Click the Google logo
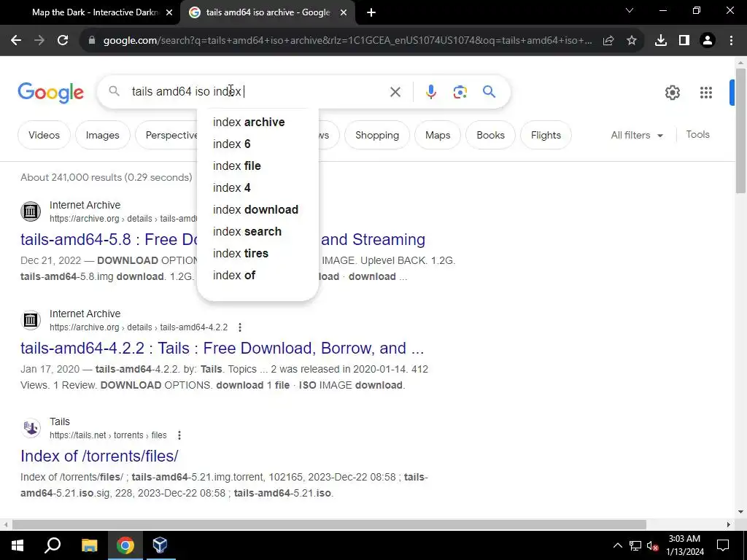The height and width of the screenshot is (560, 747). (50, 93)
